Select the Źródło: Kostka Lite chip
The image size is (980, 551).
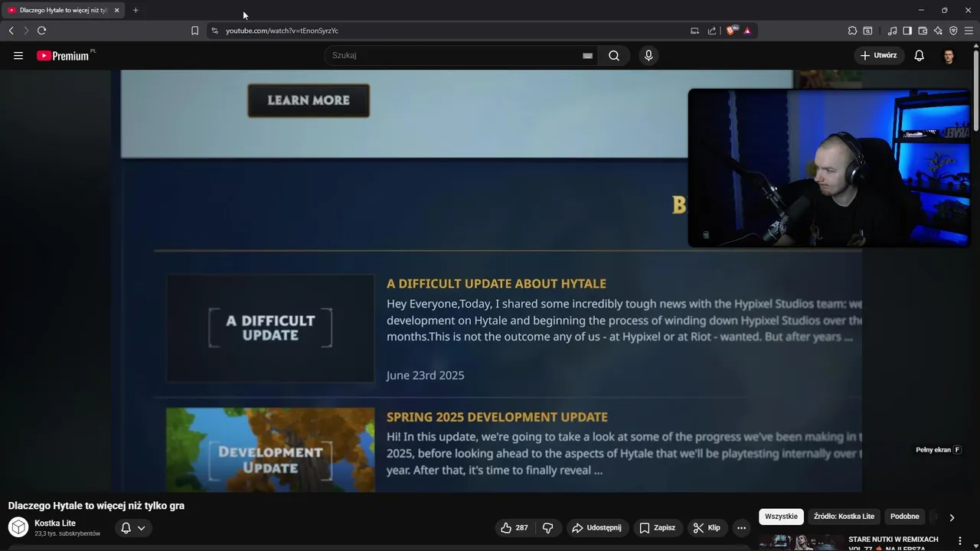pos(844,517)
